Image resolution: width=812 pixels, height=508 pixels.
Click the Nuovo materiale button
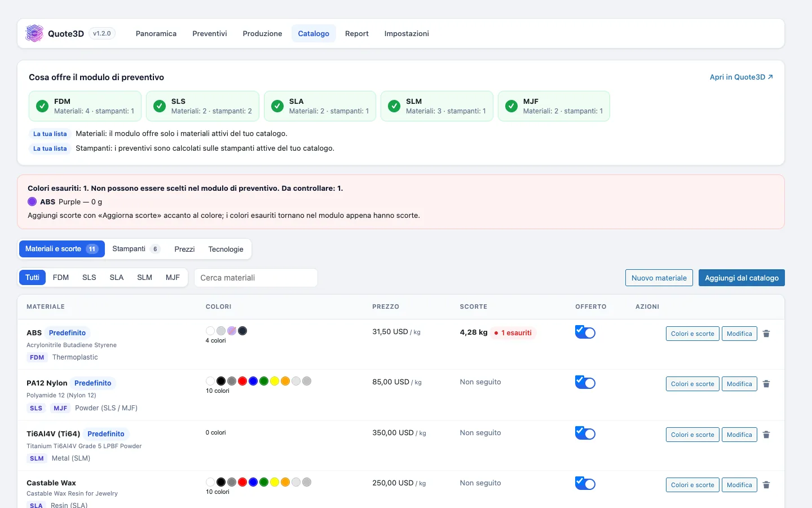[659, 278]
